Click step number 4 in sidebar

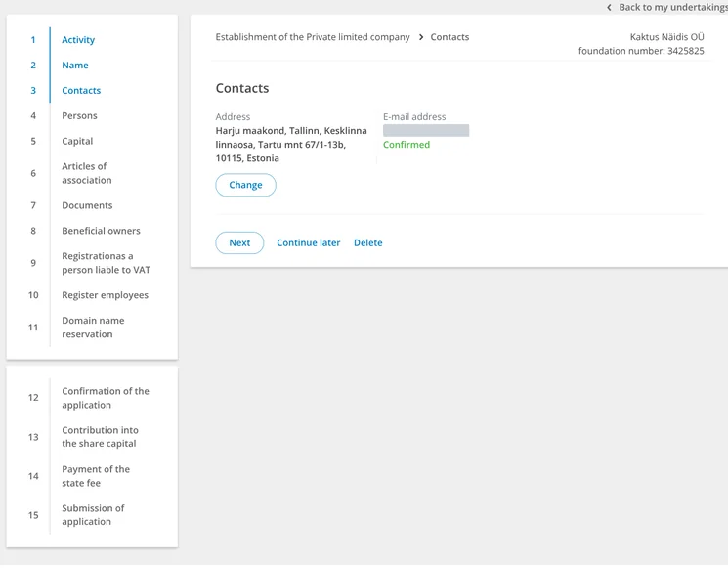[33, 115]
